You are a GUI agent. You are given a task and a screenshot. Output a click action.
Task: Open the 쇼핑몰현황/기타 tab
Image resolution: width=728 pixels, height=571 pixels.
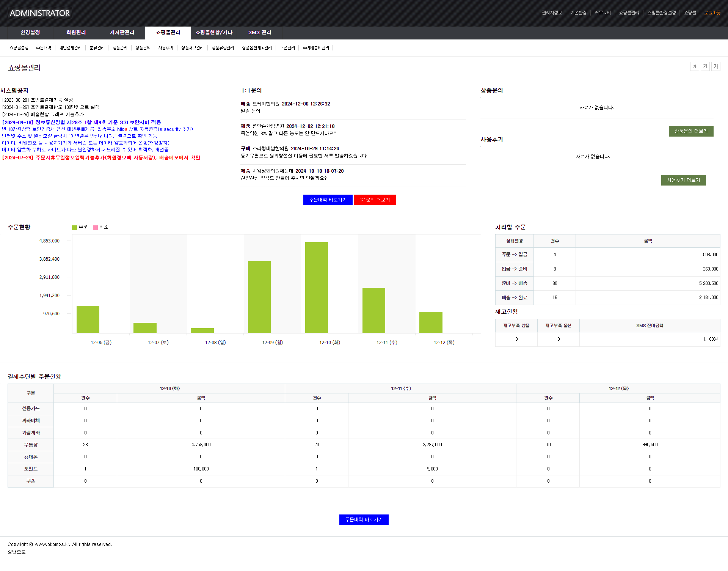214,33
